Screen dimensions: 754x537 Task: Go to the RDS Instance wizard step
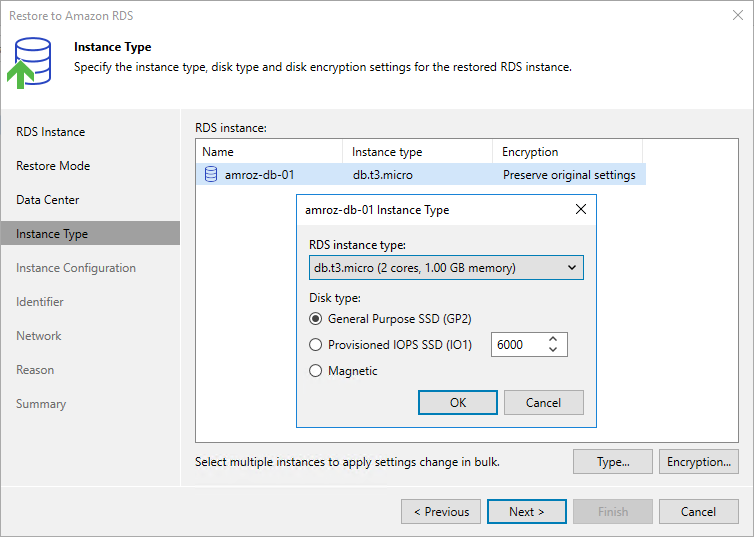[x=50, y=132]
